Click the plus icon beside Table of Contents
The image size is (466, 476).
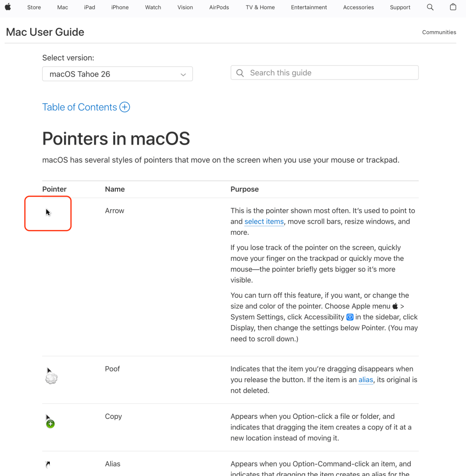[x=125, y=107]
